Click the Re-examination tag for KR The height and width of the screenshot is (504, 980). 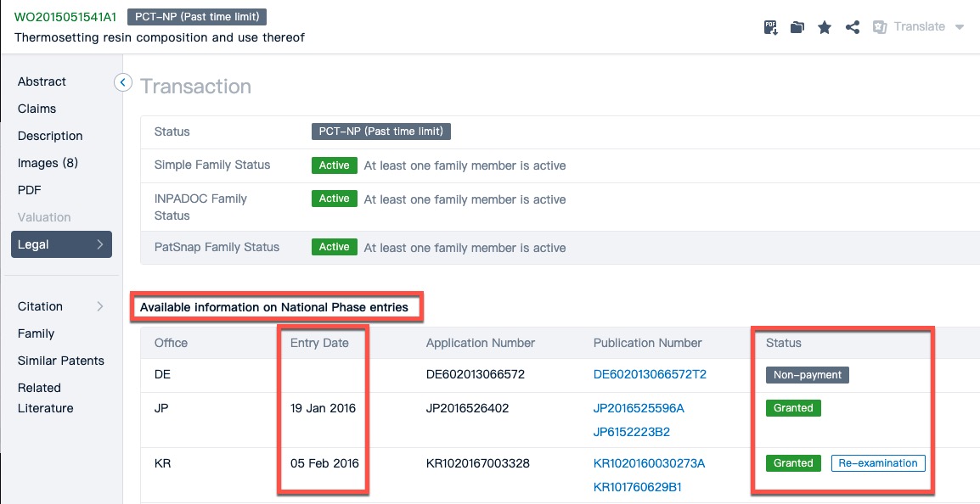pyautogui.click(x=878, y=463)
